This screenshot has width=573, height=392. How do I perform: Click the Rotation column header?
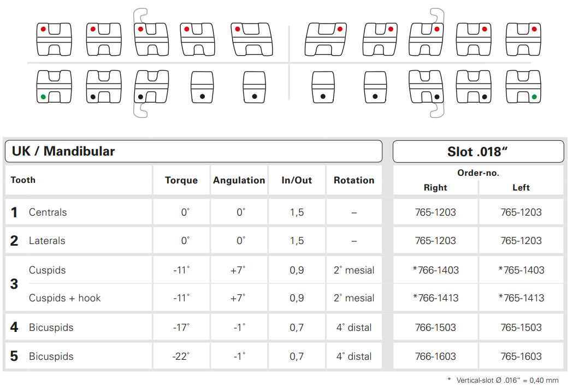(354, 180)
